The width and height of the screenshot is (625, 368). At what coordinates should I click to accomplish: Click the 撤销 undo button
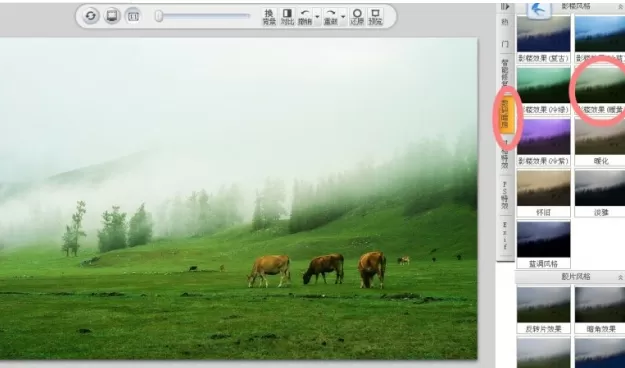305,18
